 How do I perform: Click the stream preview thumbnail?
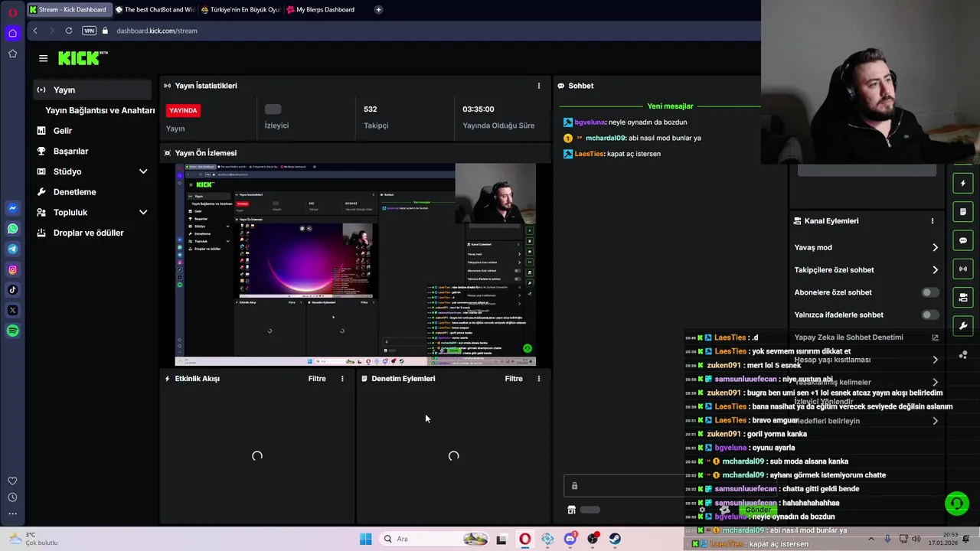coord(355,265)
